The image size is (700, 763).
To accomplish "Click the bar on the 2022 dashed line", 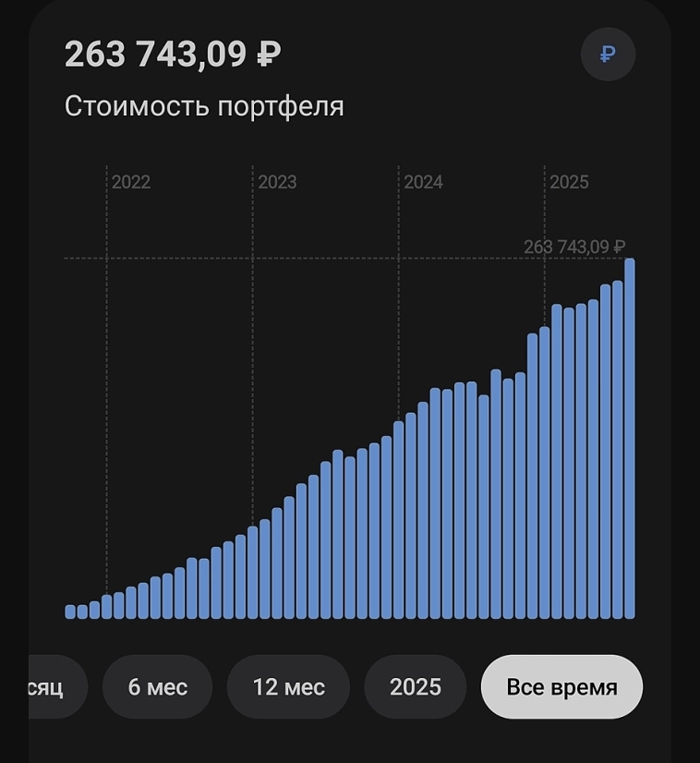I will tap(107, 606).
